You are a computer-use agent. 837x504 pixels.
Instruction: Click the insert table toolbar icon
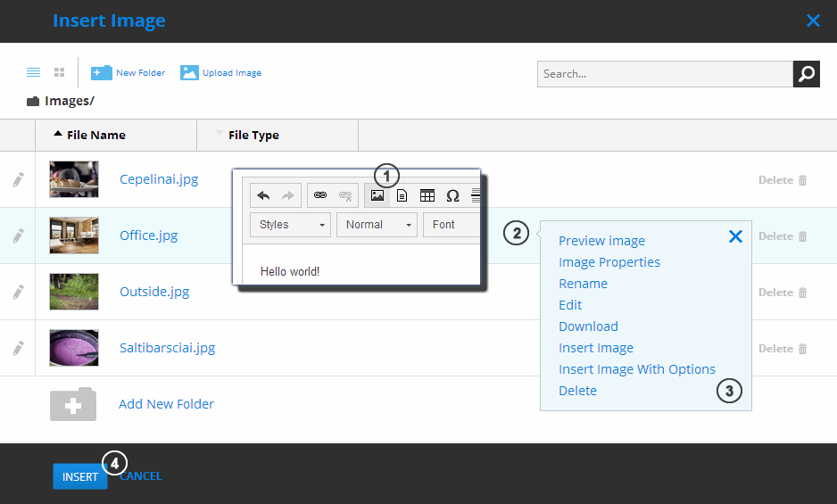pyautogui.click(x=427, y=195)
